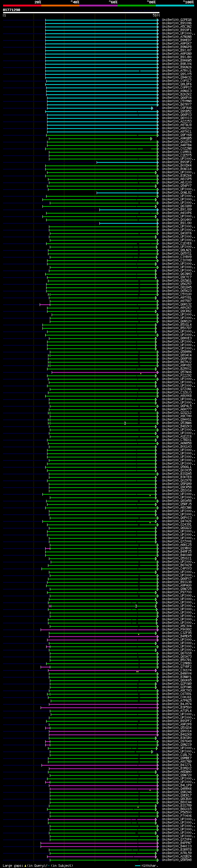Select hit label UniRef100_B9IJ90
Image resolution: width=197 pixels, height=868 pixels.
pyautogui.click(x=177, y=223)
